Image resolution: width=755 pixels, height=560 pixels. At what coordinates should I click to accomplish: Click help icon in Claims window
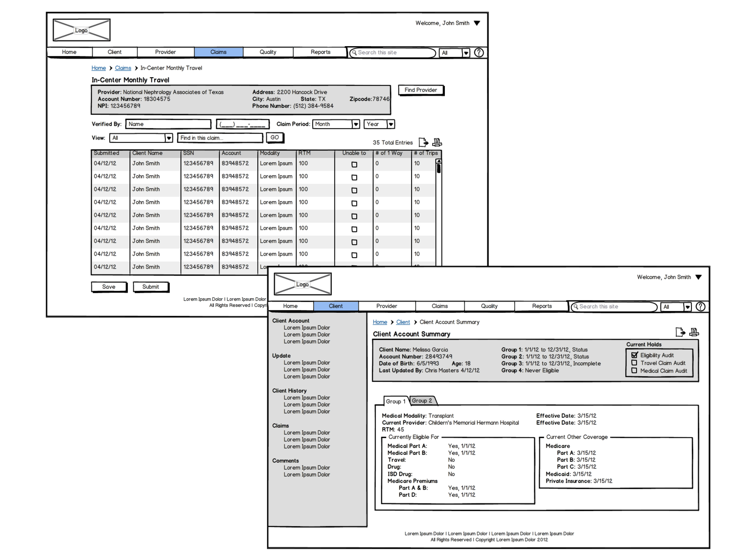[479, 53]
